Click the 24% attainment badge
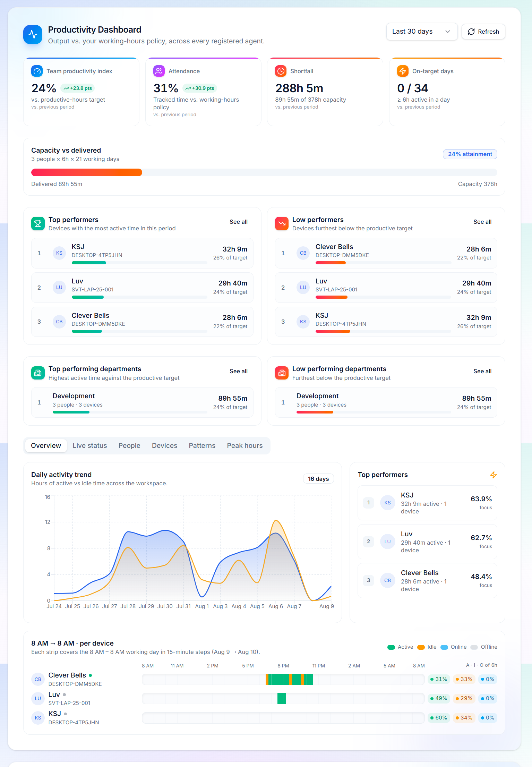532x767 pixels. point(470,154)
